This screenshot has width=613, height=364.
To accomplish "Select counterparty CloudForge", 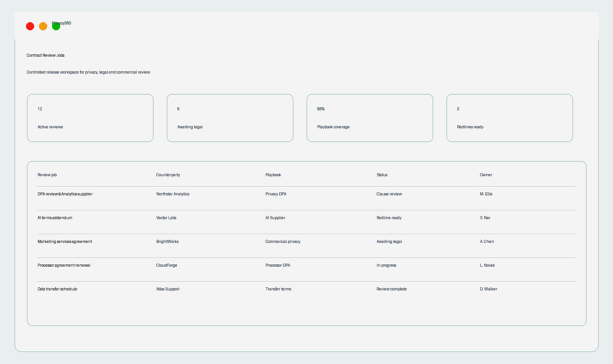I will [x=167, y=265].
